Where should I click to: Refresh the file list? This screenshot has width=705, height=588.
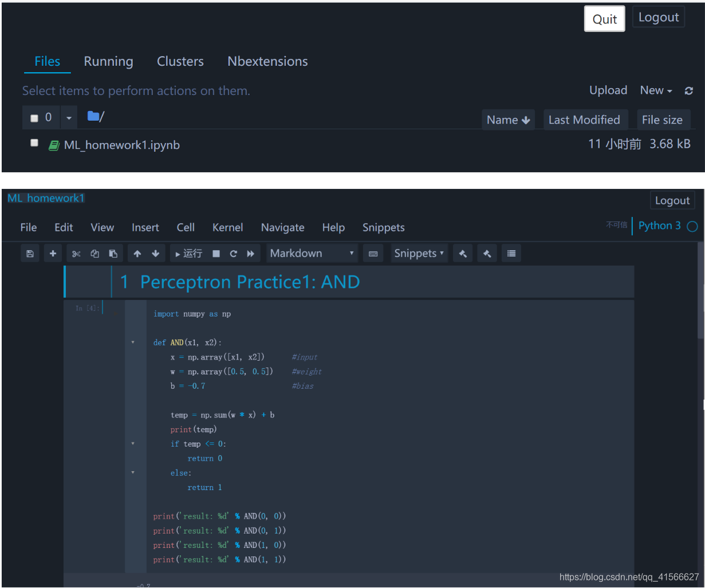coord(688,90)
